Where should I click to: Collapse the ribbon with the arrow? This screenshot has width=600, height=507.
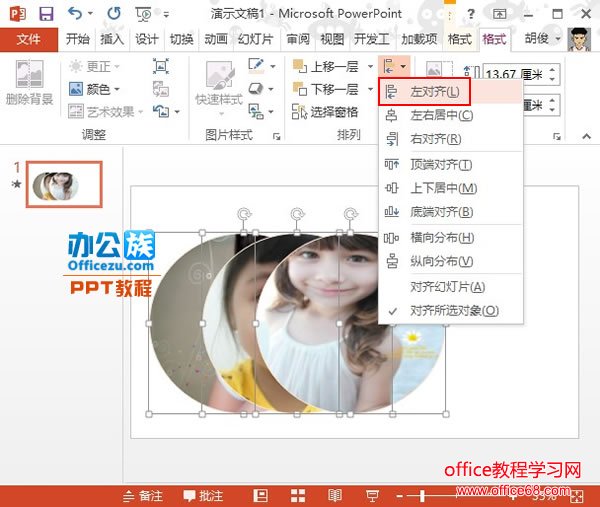coord(586,136)
